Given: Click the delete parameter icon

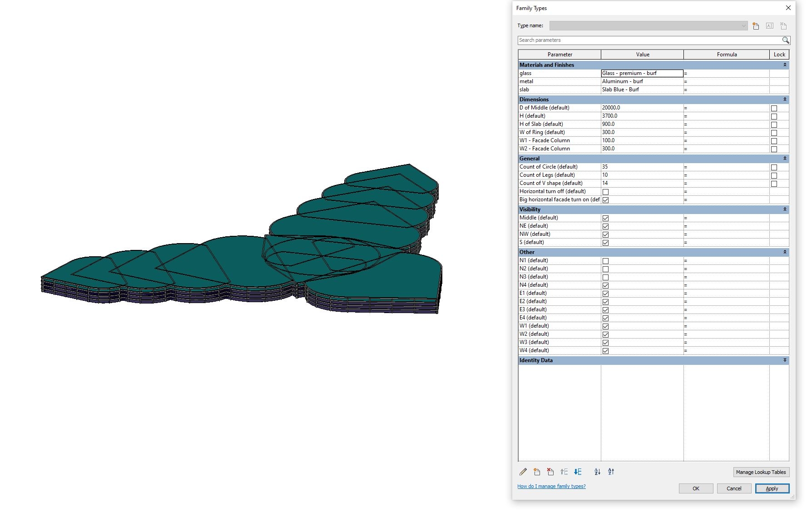Looking at the screenshot, I should coord(550,472).
